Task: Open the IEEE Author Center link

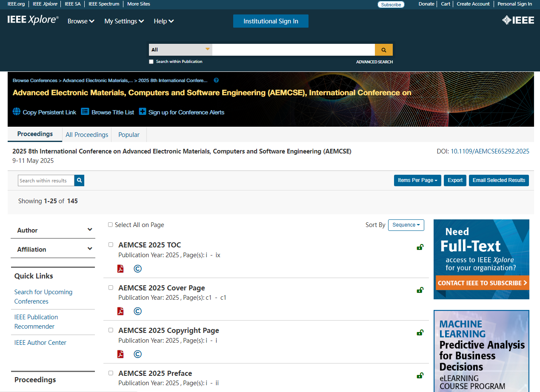Action: tap(40, 343)
